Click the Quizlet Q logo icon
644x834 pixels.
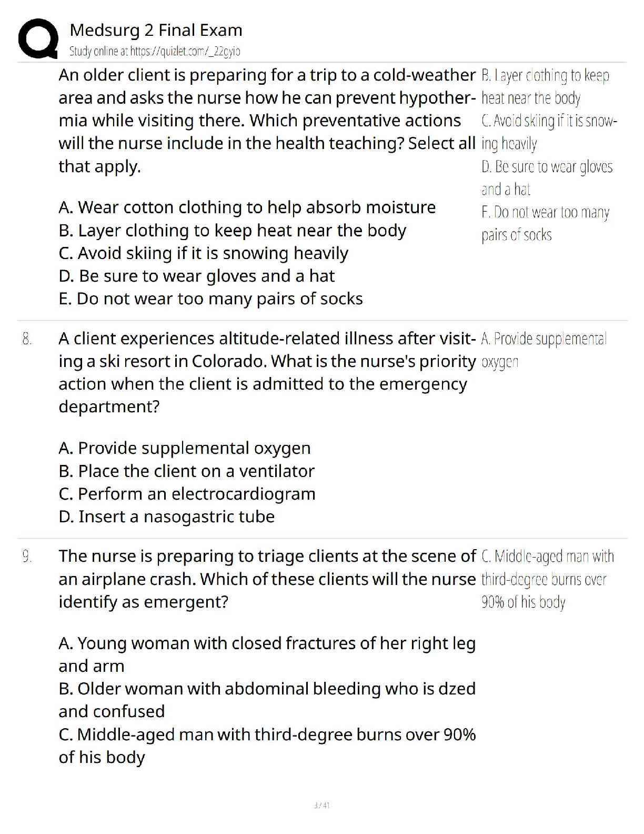pyautogui.click(x=38, y=38)
